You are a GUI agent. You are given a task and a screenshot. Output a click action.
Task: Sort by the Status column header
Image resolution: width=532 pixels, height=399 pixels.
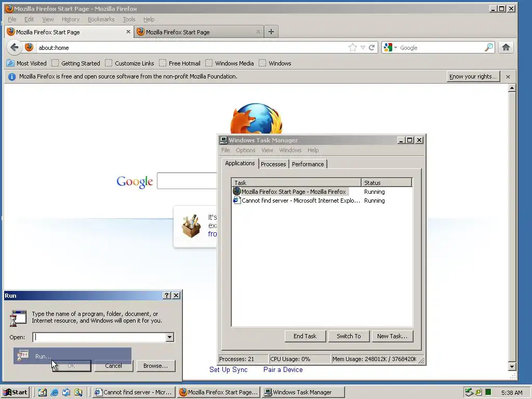coord(387,182)
